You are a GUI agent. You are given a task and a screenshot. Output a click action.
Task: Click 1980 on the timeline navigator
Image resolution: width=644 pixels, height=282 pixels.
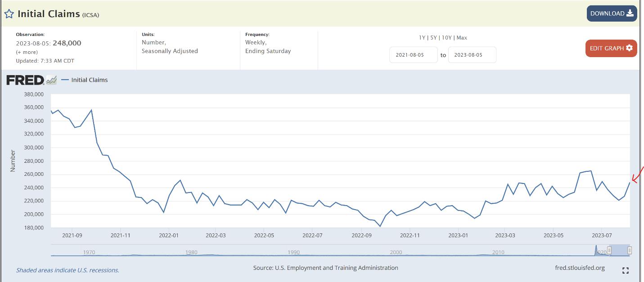click(191, 252)
